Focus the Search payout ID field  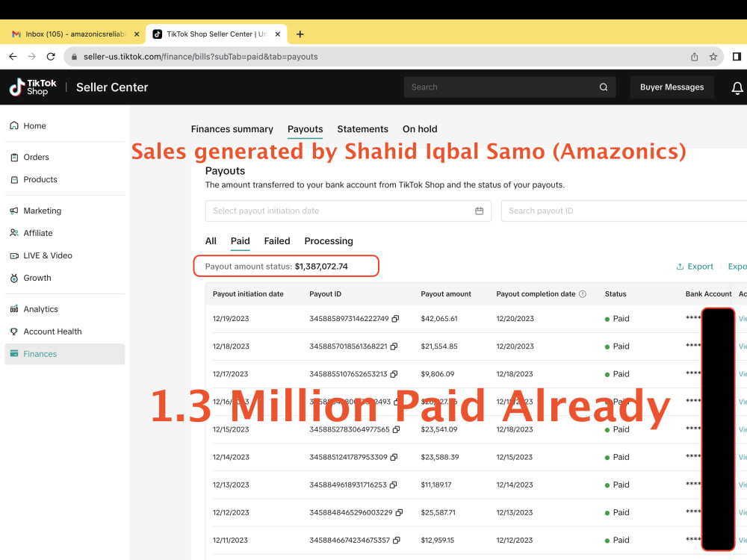tap(624, 211)
